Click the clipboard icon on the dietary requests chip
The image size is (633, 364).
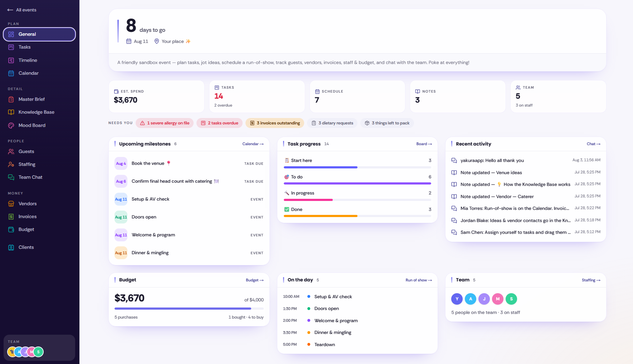(x=314, y=123)
